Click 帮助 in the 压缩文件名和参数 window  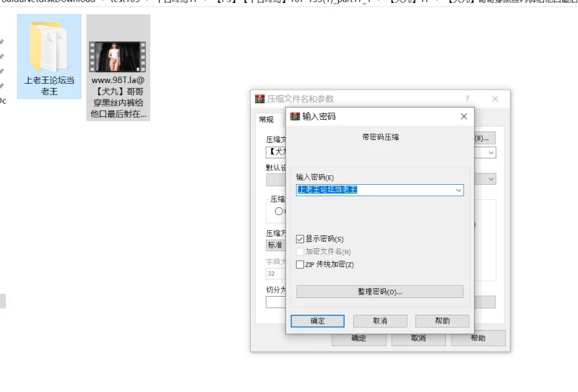pos(478,338)
